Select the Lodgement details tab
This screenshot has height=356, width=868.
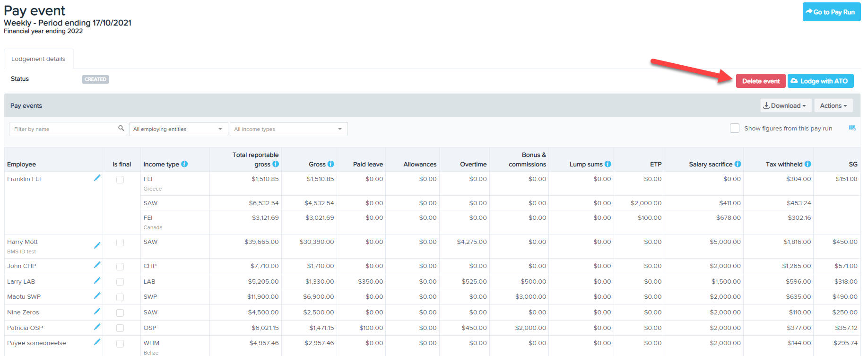click(38, 59)
